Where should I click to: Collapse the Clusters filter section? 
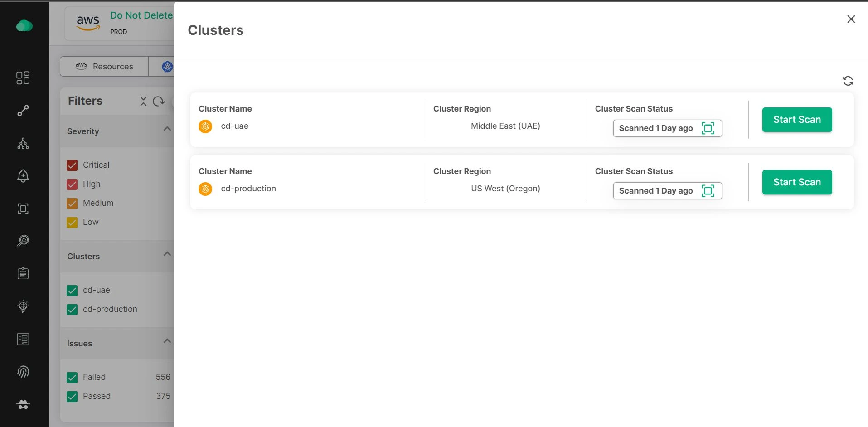tap(167, 254)
